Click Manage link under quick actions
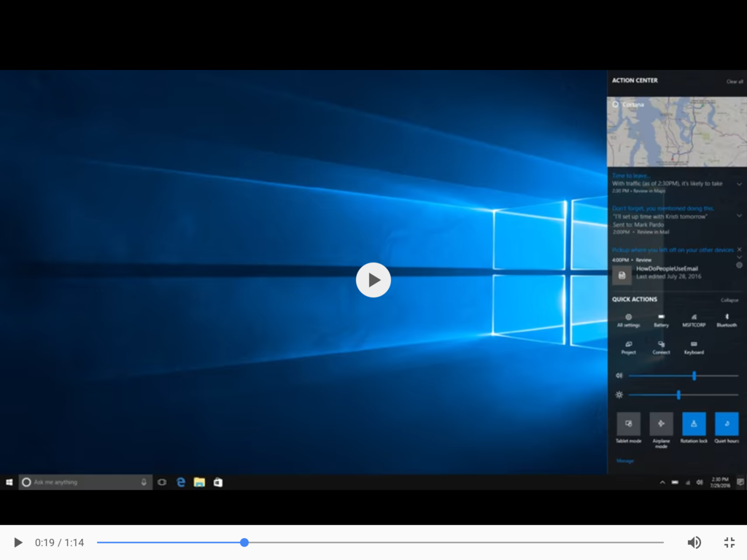The image size is (747, 560). 625,461
